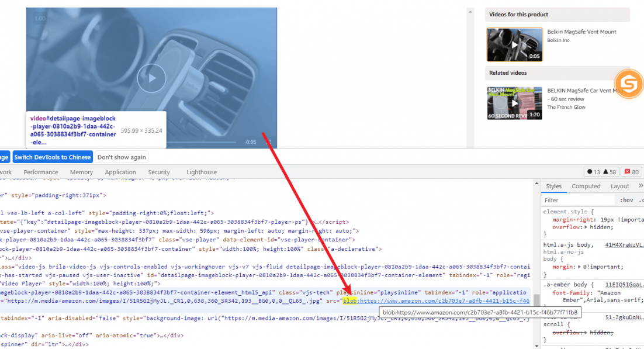
Task: Expand the overflow hidden property triangle in element.style
Action: click(586, 227)
